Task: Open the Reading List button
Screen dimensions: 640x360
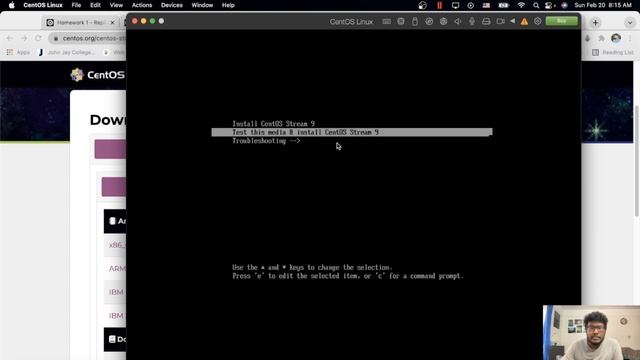Action: (613, 52)
